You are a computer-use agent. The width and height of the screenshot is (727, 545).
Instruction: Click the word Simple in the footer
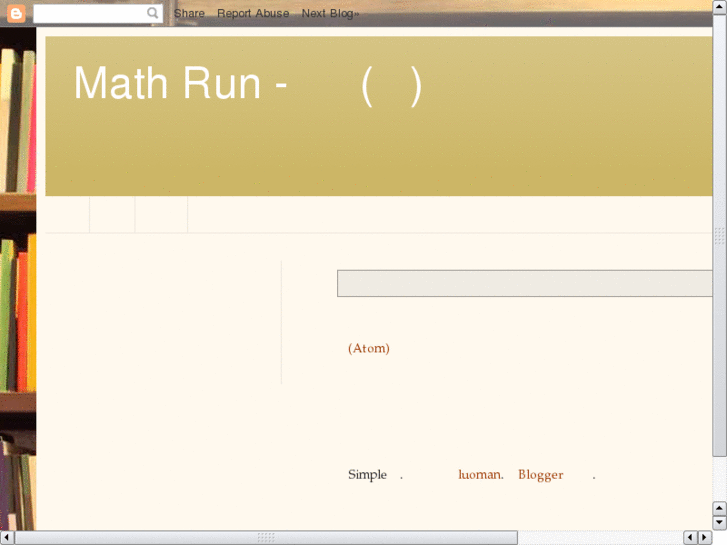pos(367,474)
